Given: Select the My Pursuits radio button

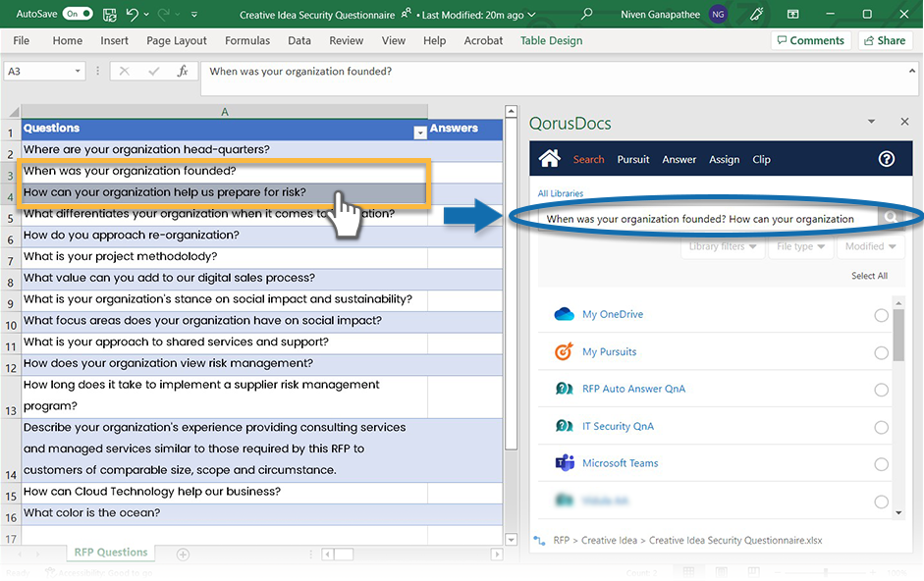Looking at the screenshot, I should pos(881,352).
